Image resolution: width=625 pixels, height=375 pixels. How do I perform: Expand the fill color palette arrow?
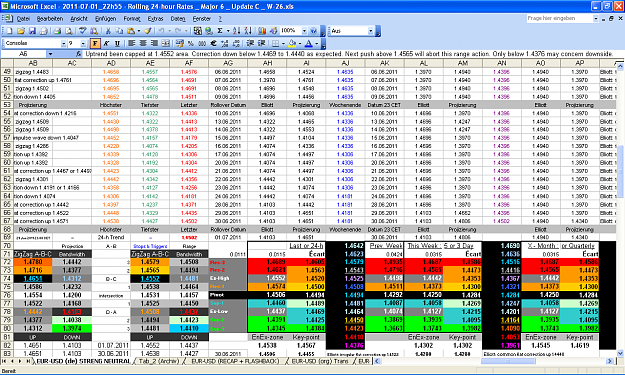[x=300, y=43]
